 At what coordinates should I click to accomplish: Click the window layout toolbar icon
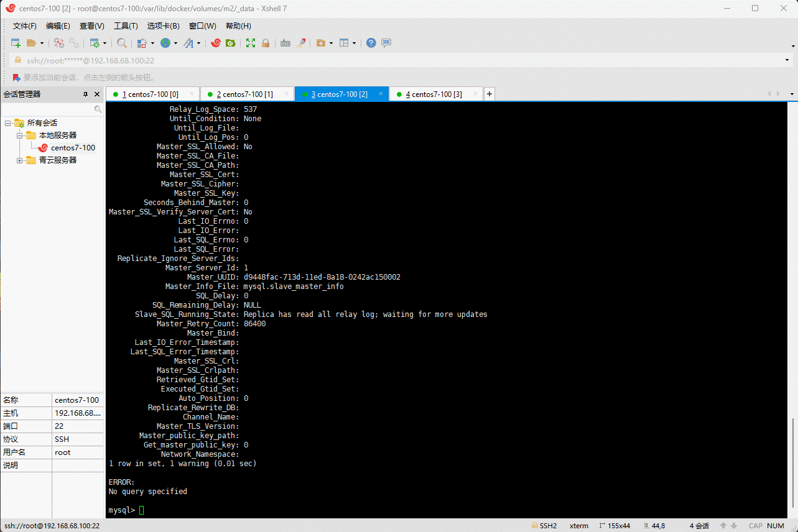click(344, 43)
